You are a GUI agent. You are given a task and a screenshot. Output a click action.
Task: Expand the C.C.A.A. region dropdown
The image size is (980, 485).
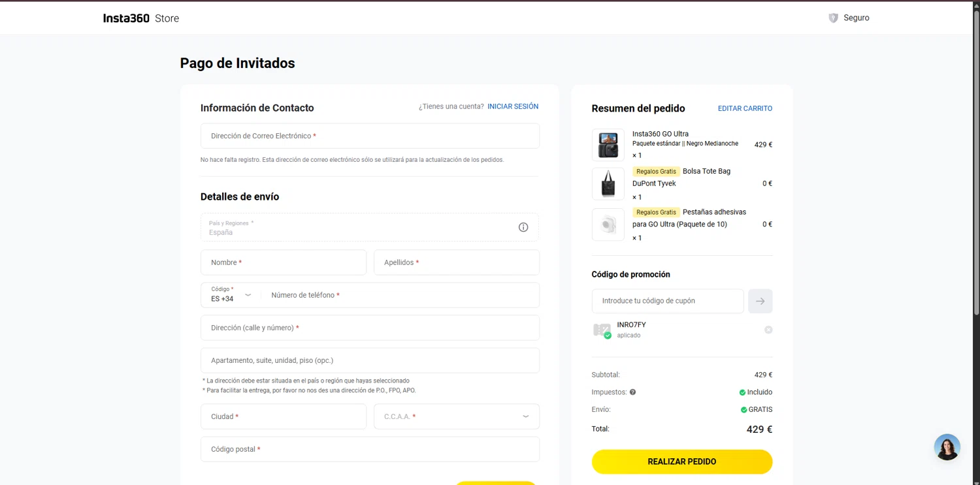457,416
